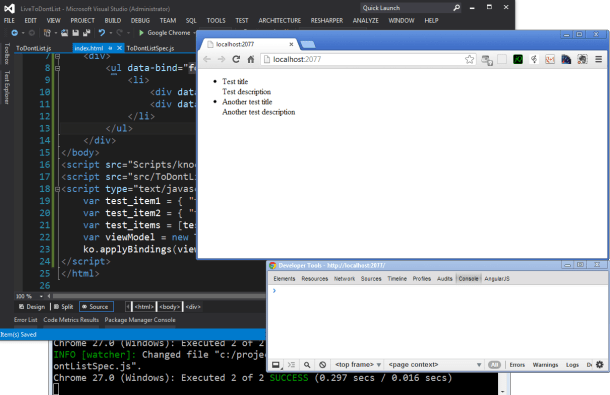The height and width of the screenshot is (395, 610).
Task: Click the Gmail checker extension icon
Action: coord(550,59)
